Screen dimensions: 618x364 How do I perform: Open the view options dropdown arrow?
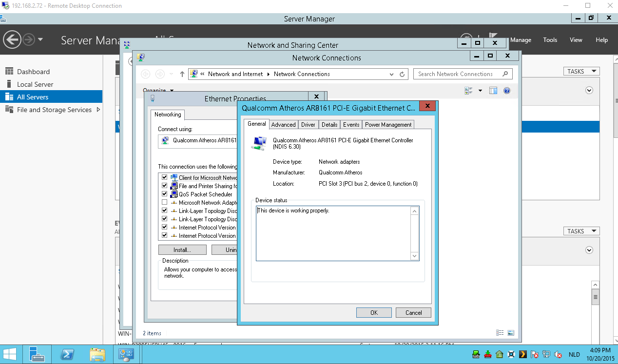click(x=480, y=91)
